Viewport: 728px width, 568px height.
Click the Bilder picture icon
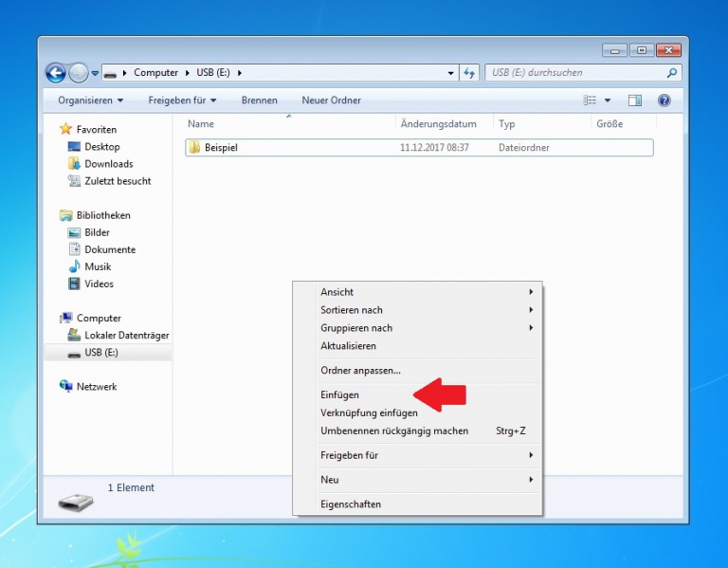click(x=74, y=232)
